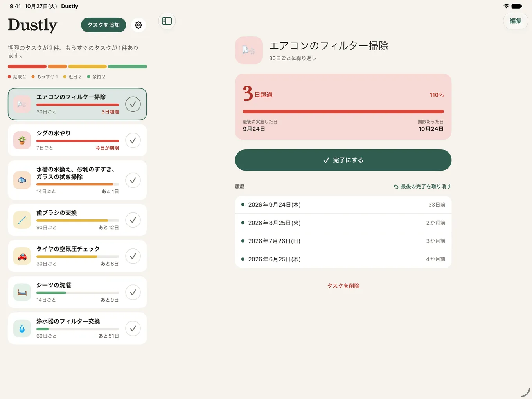Click the 完了にする button

[x=343, y=160]
